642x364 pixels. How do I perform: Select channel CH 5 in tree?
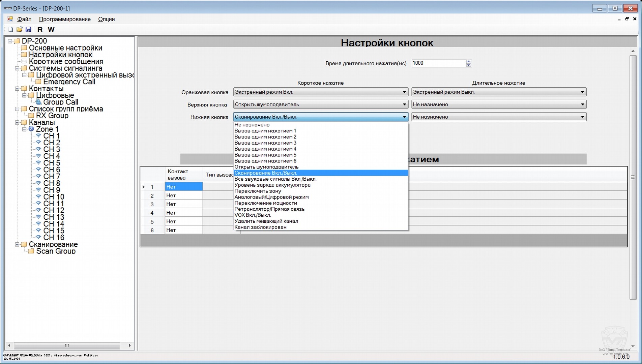(51, 163)
